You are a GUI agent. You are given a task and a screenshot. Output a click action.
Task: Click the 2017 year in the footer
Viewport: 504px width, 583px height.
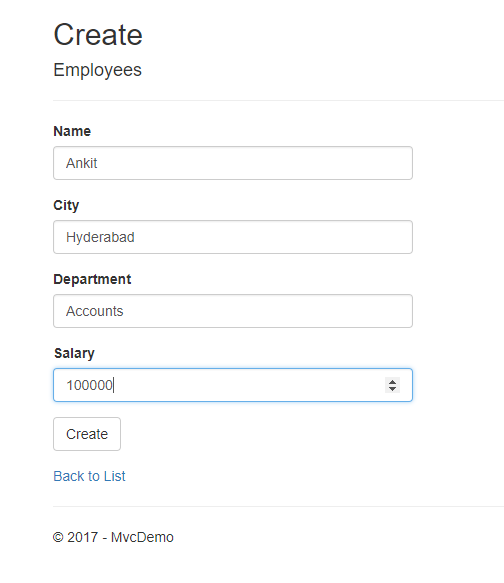coord(83,537)
